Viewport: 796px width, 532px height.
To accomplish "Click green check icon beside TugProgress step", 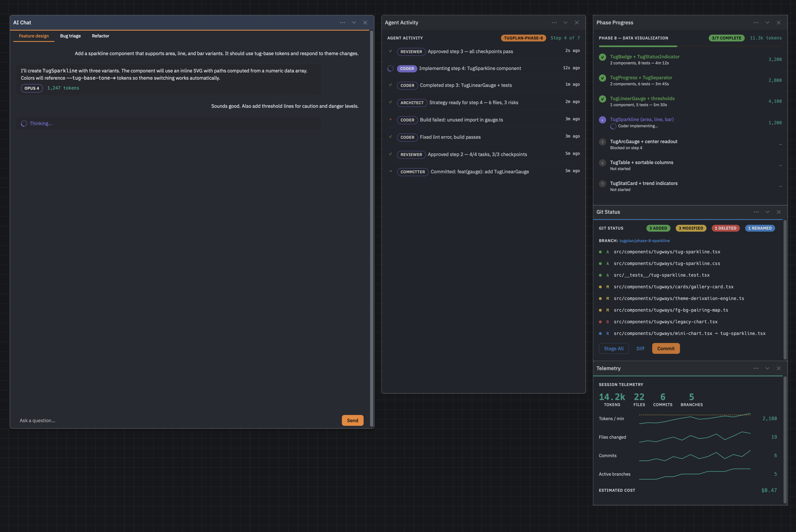I will point(602,78).
